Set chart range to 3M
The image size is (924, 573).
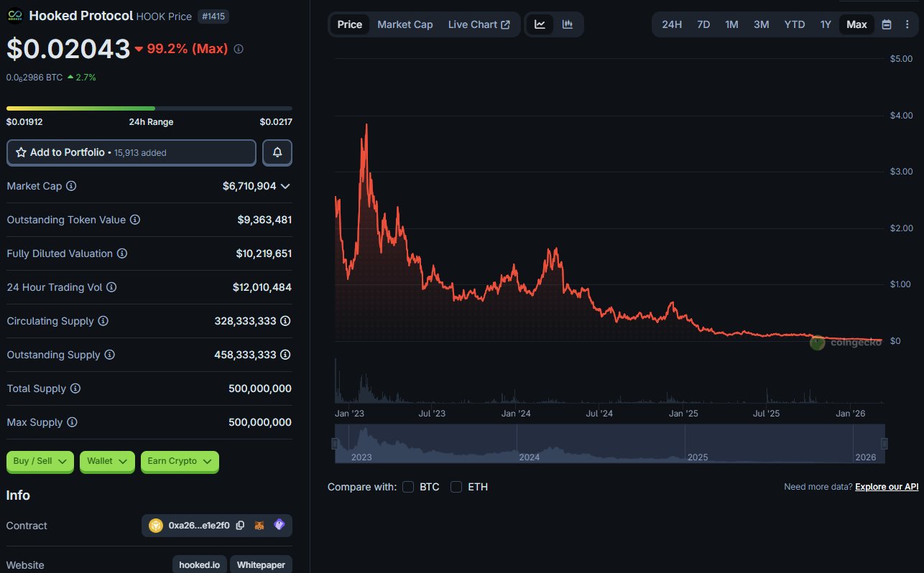762,24
